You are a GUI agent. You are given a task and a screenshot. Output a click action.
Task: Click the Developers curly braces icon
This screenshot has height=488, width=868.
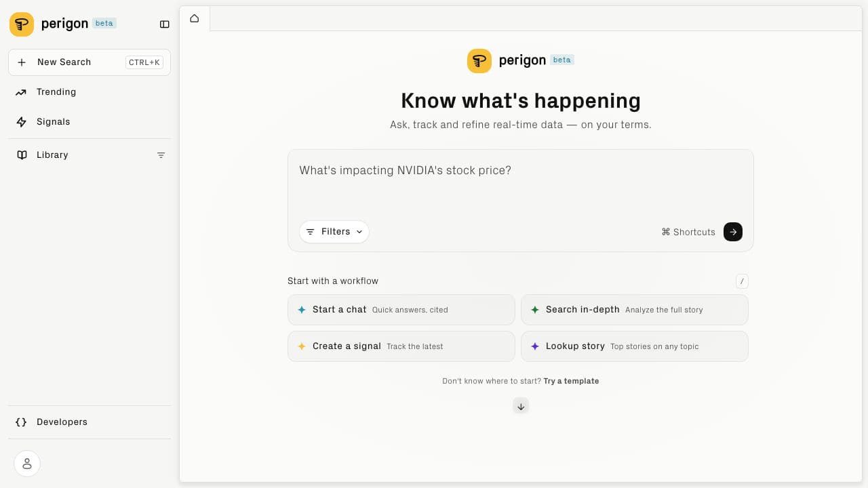click(x=21, y=422)
